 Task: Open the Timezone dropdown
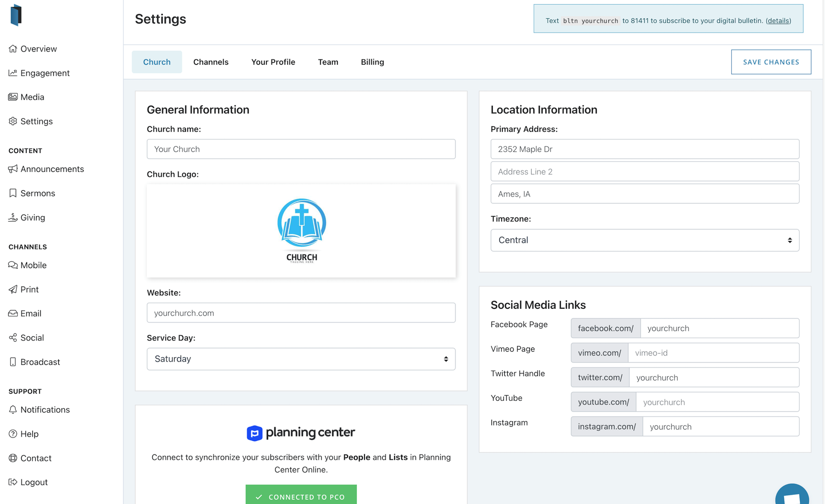[x=645, y=240]
